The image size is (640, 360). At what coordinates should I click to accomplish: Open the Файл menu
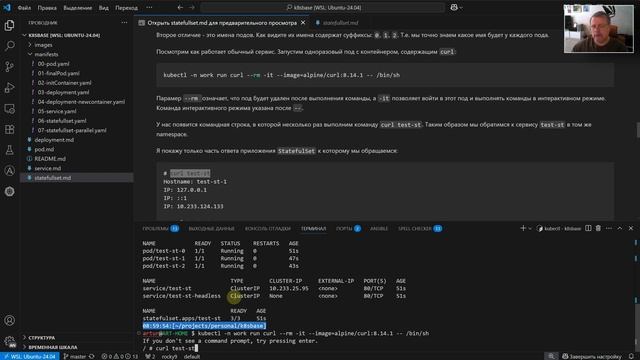click(24, 8)
